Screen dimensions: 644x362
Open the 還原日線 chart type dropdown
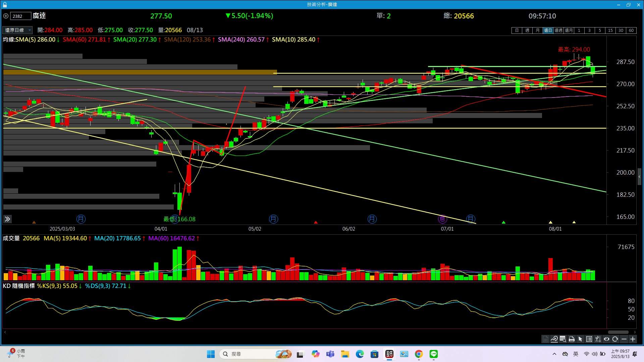(18, 30)
